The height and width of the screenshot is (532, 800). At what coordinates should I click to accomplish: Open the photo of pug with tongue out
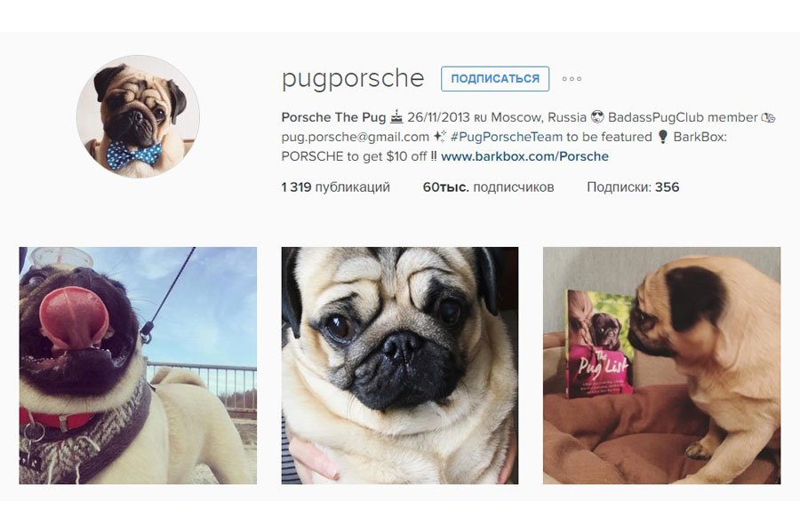coord(138,365)
